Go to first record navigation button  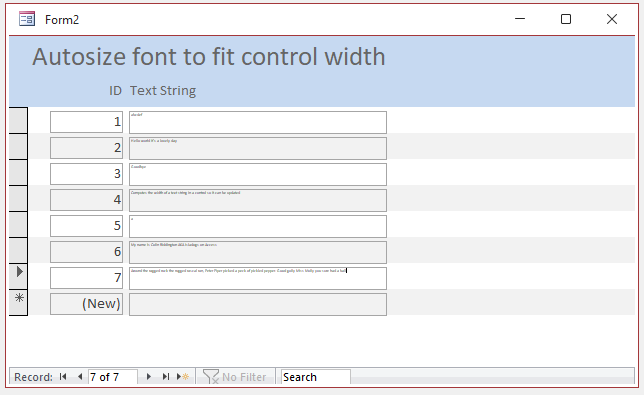click(63, 377)
